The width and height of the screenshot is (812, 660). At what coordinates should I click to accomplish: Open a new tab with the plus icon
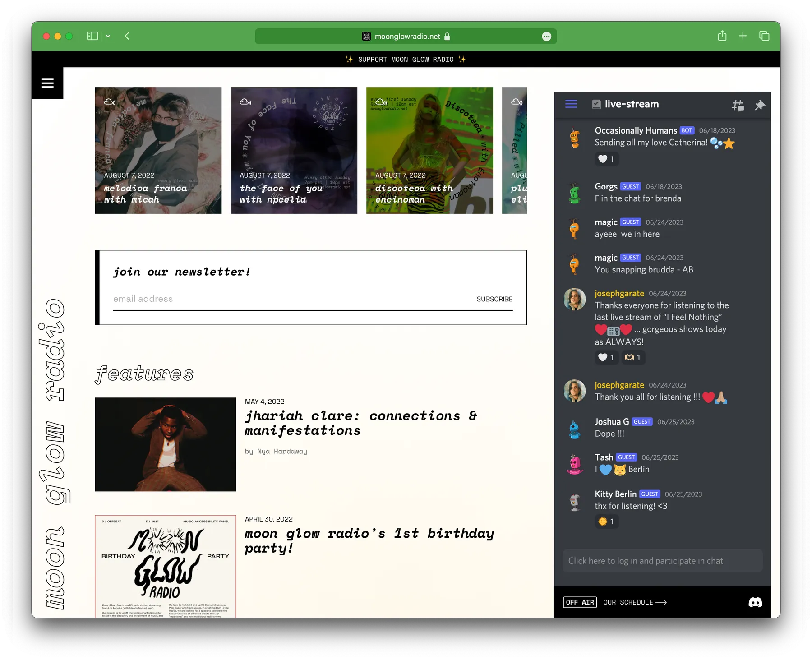click(x=743, y=36)
